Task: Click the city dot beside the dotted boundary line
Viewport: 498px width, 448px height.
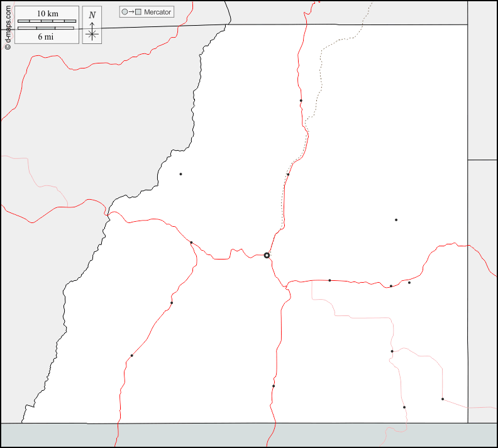Action: [288, 175]
